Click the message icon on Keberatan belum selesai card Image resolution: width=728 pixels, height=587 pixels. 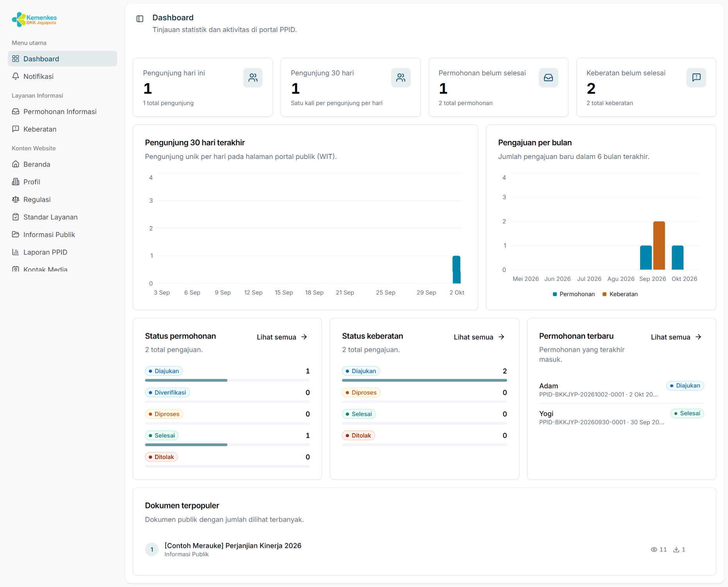pyautogui.click(x=696, y=78)
